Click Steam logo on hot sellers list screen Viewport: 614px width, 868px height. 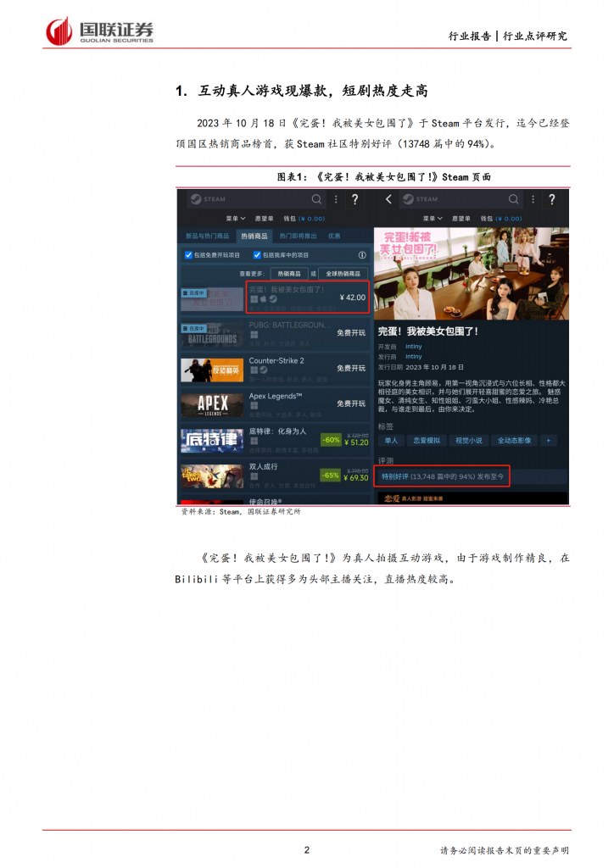[x=208, y=199]
